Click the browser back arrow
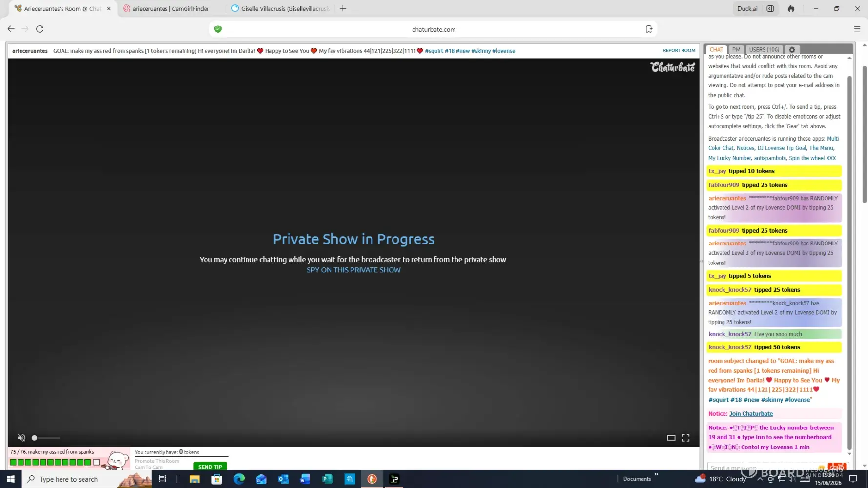Screen dimensions: 868x488 (x=11, y=29)
